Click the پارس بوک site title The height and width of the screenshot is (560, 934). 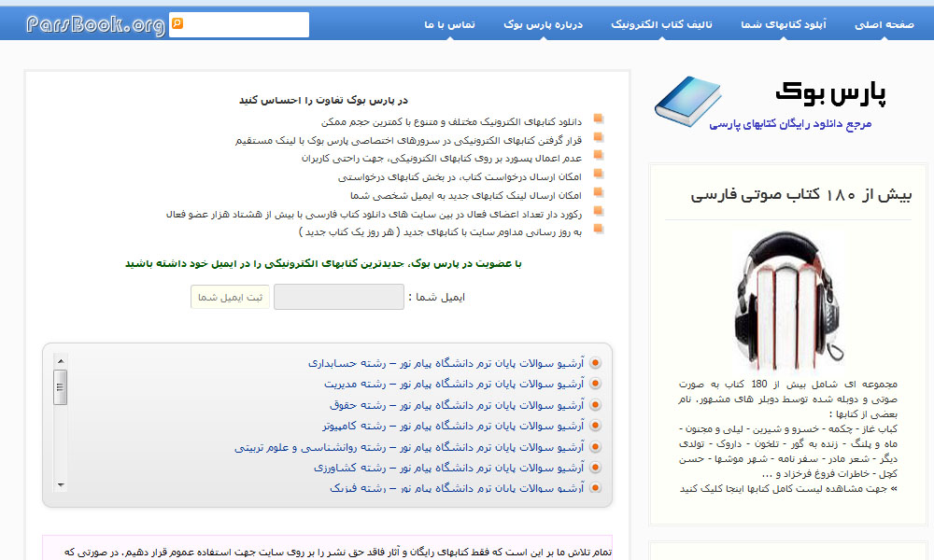(x=830, y=92)
